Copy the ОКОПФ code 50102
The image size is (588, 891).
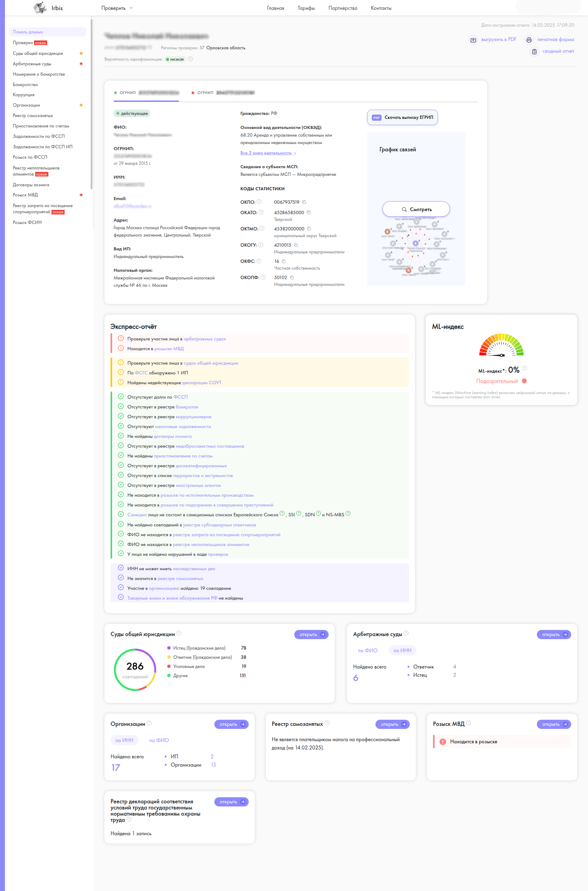coord(292,278)
